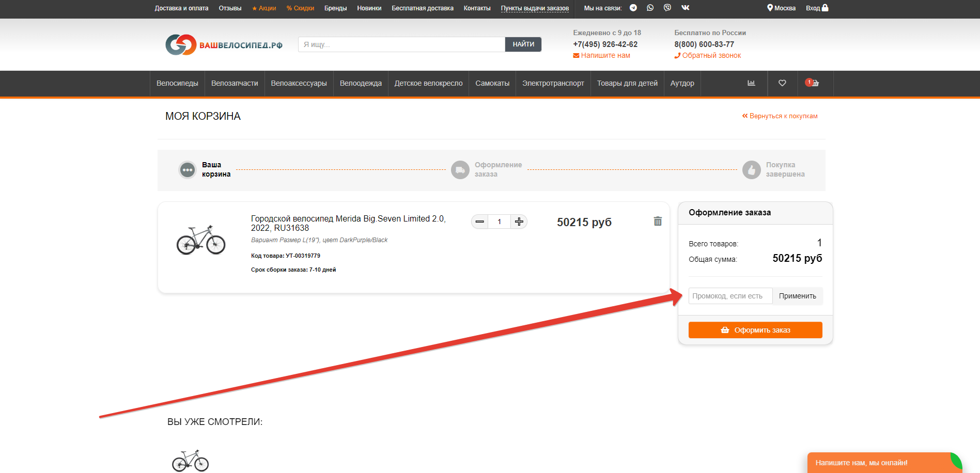Click the Вернуться к покупкам link
The width and height of the screenshot is (980, 473).
[780, 116]
